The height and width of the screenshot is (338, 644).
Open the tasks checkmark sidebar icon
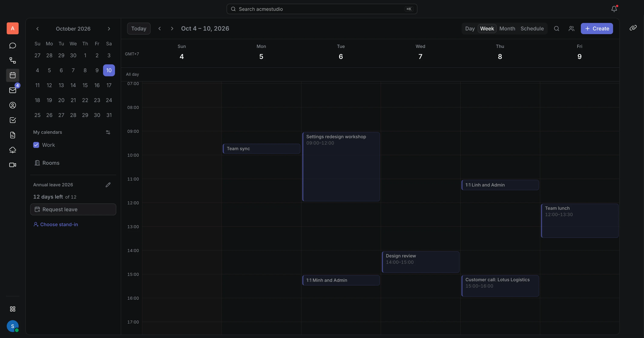[13, 120]
